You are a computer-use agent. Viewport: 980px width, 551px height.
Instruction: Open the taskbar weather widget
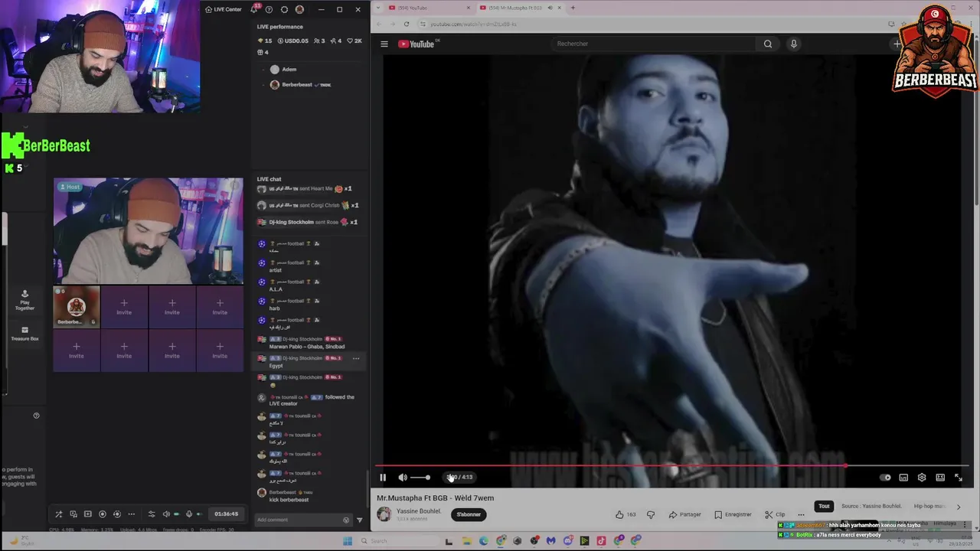pos(21,541)
